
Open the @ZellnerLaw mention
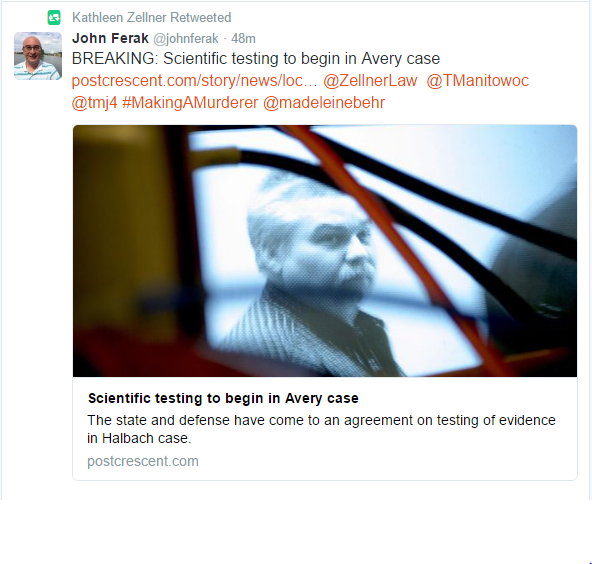point(370,81)
